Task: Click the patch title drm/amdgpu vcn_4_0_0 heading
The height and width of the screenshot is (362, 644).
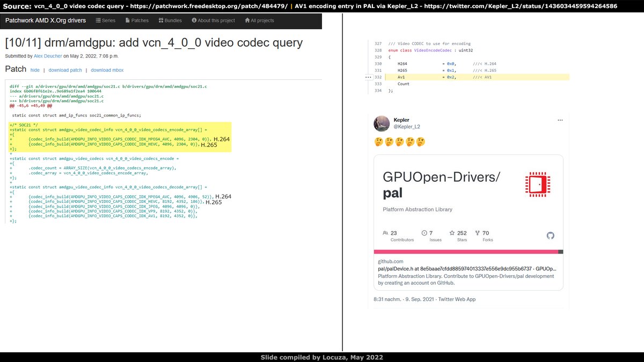Action: [x=154, y=43]
